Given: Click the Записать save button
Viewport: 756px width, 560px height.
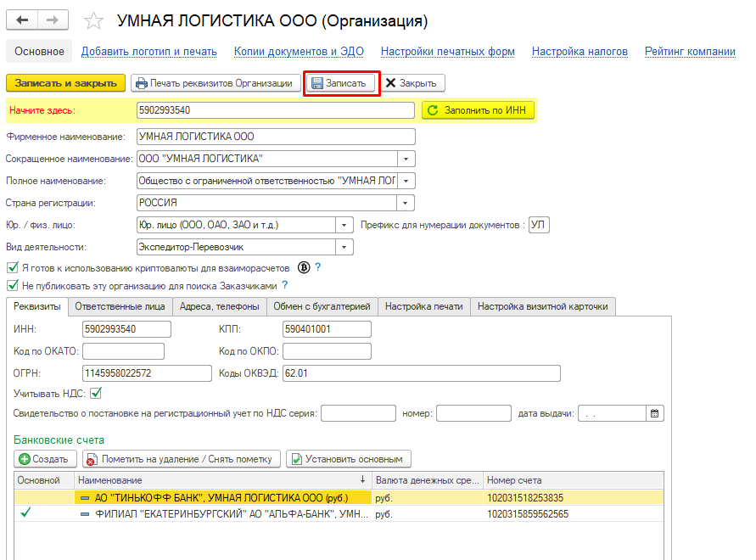Looking at the screenshot, I should [x=340, y=83].
